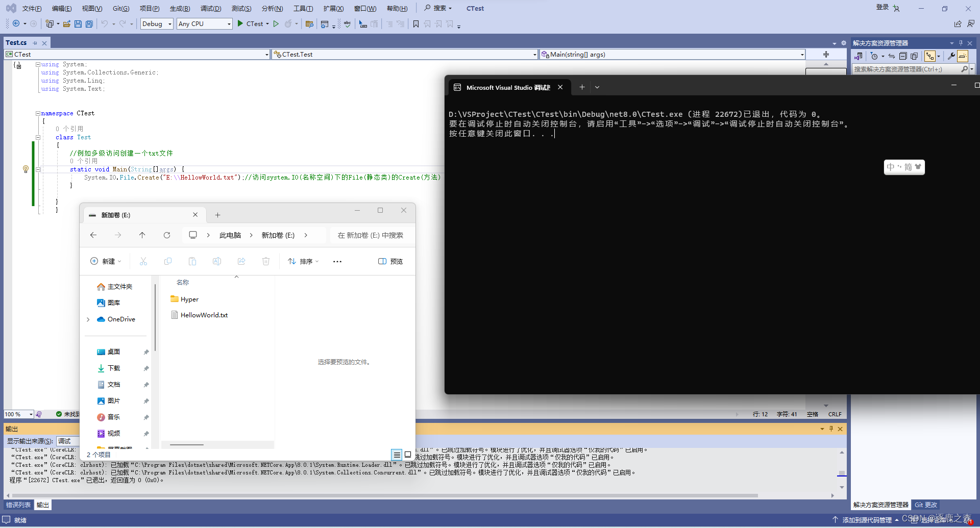Click Collapse All icon in Solution Explorer toolbar
The height and width of the screenshot is (528, 980).
tap(903, 56)
